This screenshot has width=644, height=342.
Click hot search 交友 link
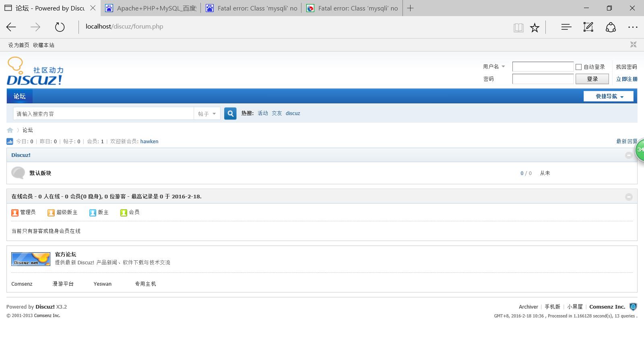(x=277, y=113)
